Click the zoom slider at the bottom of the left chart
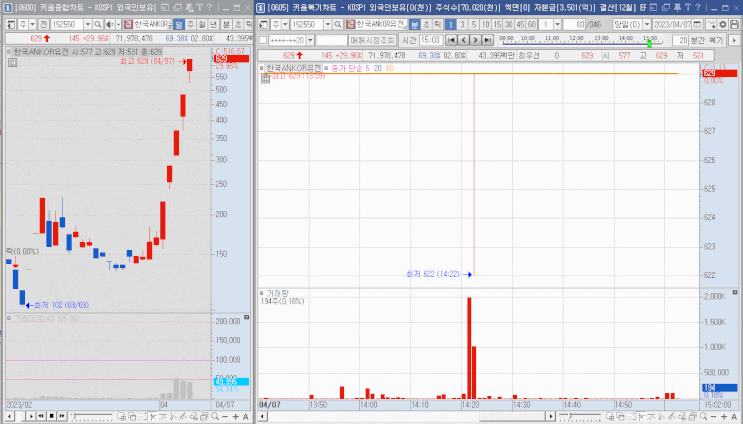Screen dimensions: 743x424 coord(91,416)
